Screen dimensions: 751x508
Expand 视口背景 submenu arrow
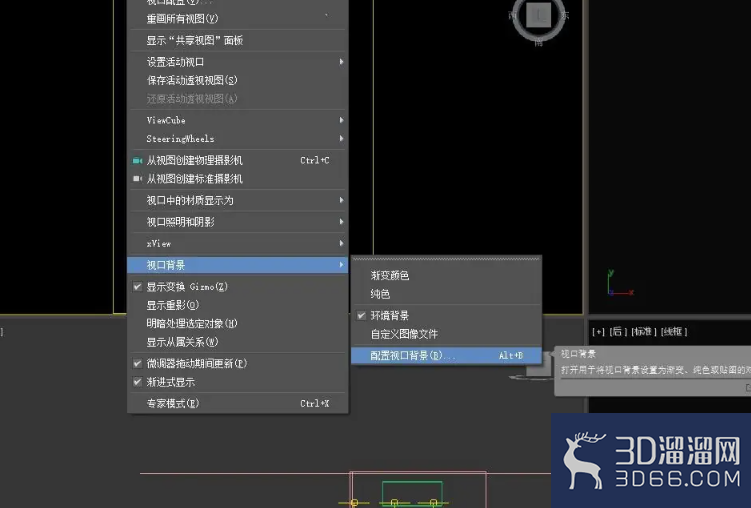tap(341, 265)
